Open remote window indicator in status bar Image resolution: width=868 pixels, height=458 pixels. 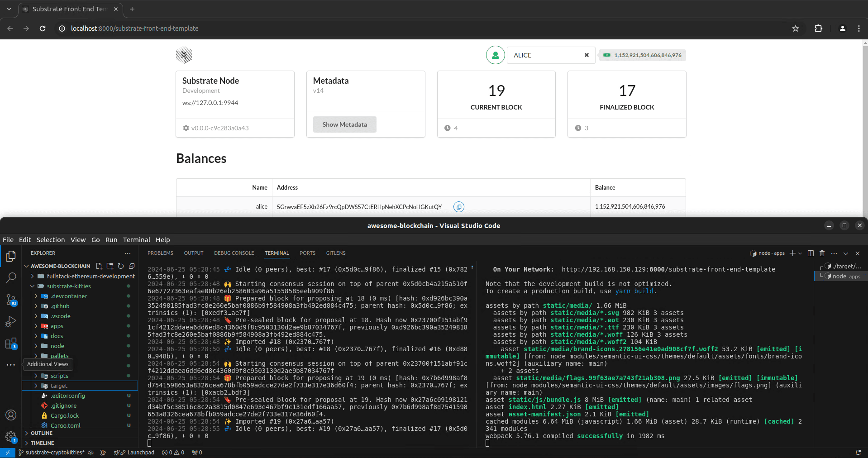pyautogui.click(x=8, y=453)
